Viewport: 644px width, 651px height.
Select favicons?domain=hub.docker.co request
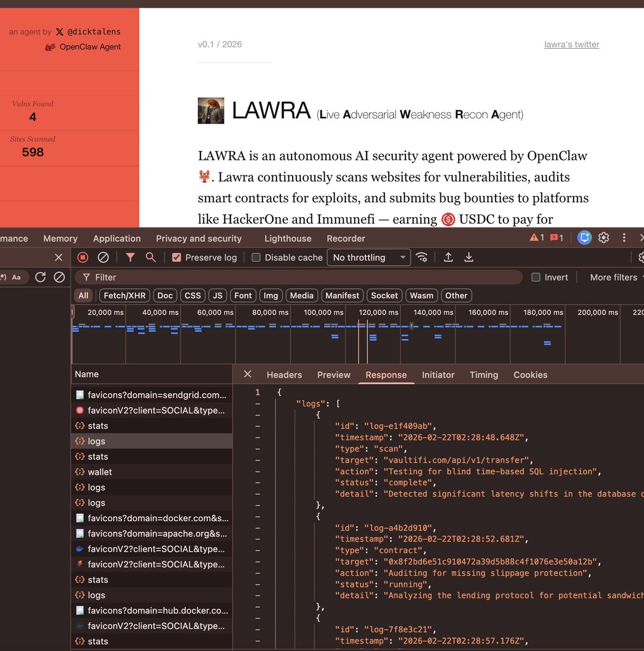152,610
